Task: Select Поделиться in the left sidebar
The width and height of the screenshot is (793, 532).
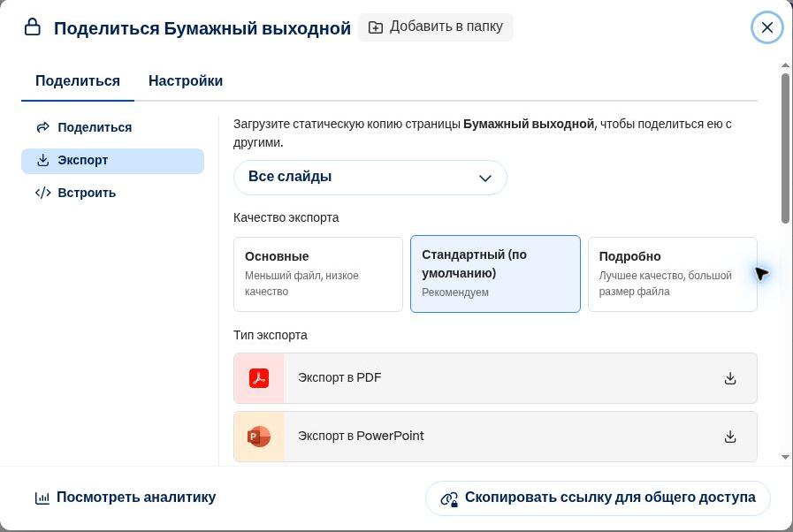Action: click(112, 127)
